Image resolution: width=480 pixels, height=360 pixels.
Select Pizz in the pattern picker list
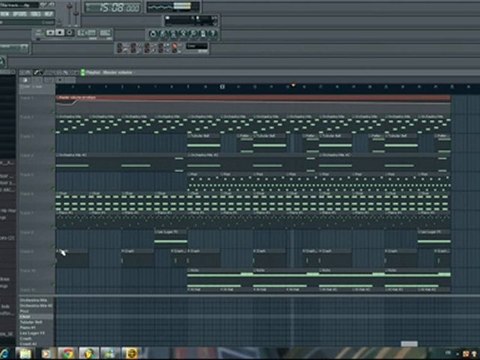click(24, 311)
